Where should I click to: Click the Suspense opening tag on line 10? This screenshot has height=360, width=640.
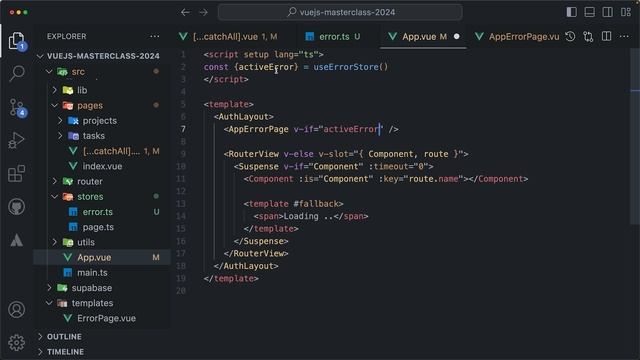pos(258,167)
